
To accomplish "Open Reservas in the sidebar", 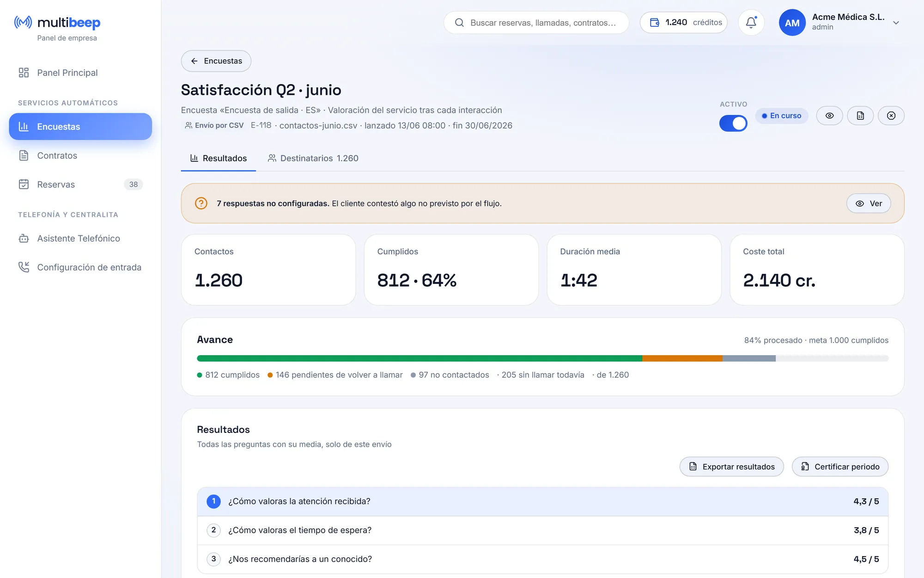I will 80,184.
